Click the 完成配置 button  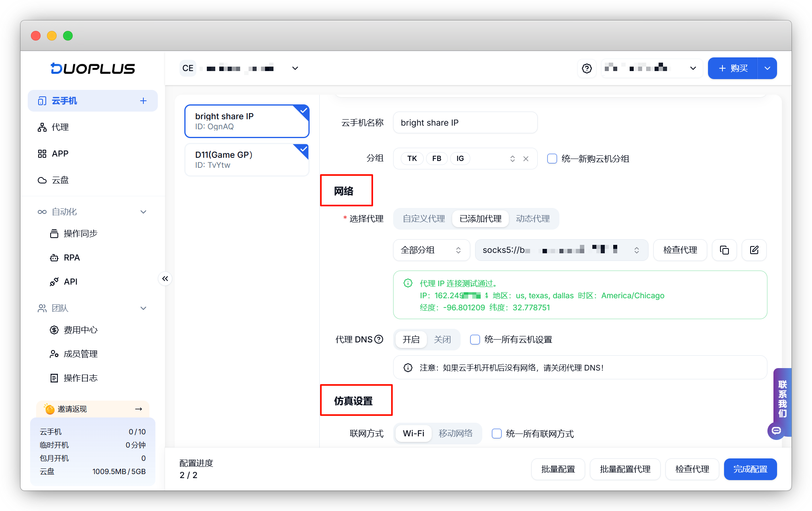(750, 469)
